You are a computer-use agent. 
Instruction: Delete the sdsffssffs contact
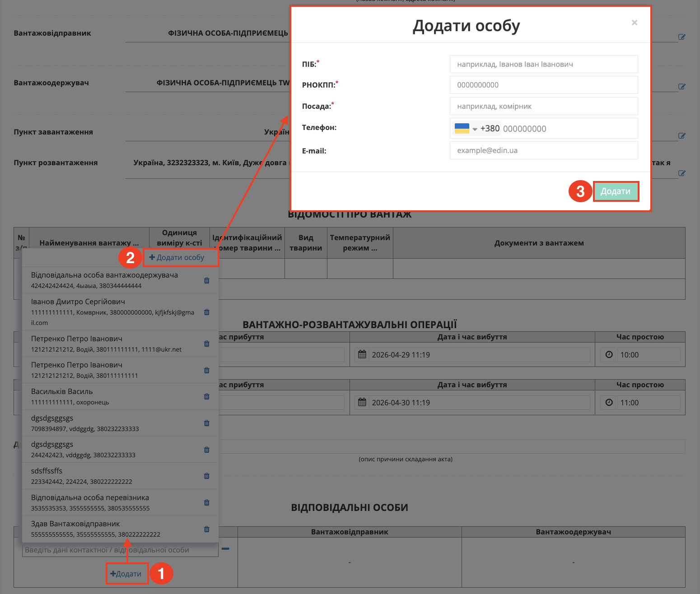(207, 476)
